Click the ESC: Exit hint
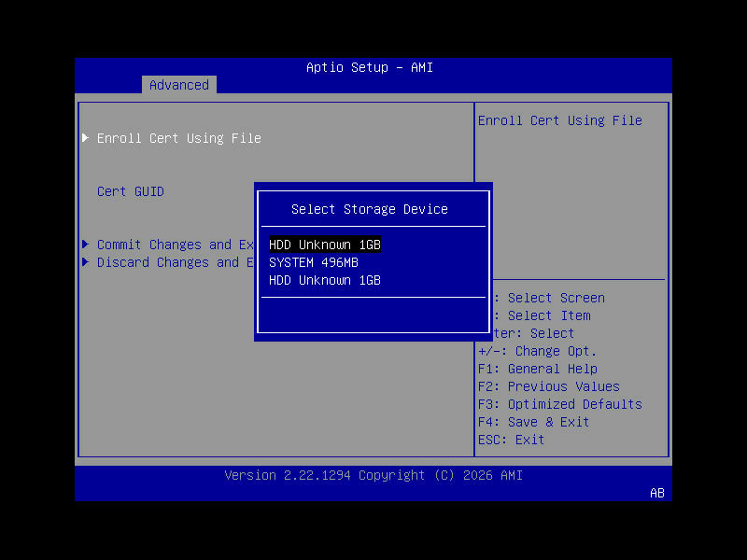Viewport: 747px width, 560px height. (x=511, y=439)
